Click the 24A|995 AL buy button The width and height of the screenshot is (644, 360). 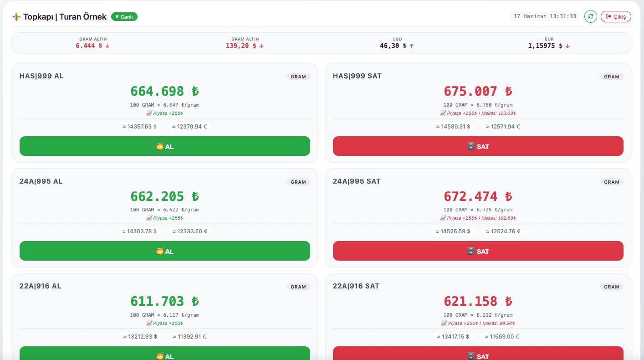pyautogui.click(x=165, y=251)
